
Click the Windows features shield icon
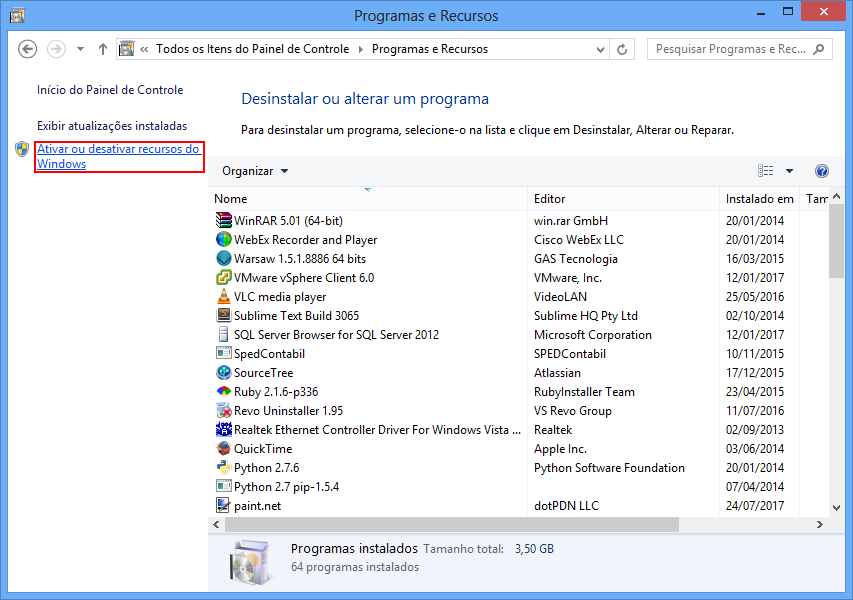(22, 149)
